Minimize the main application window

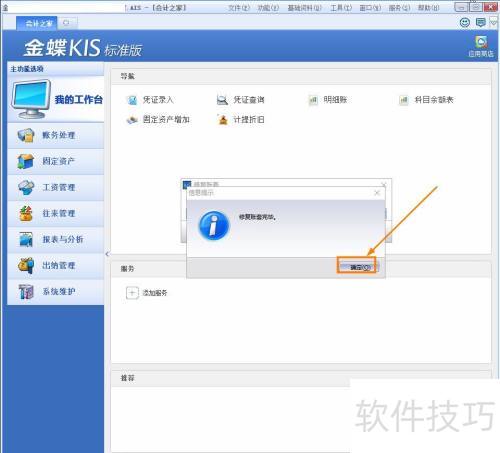(461, 7)
